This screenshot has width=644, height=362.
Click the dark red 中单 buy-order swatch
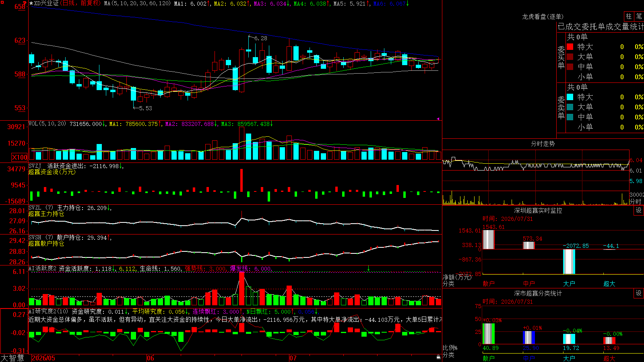[x=570, y=67]
